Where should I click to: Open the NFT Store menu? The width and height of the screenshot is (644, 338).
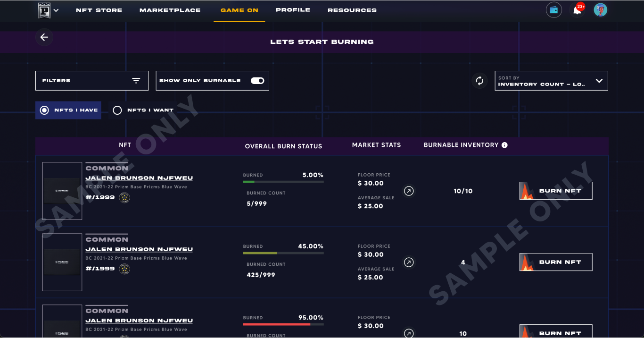coord(99,10)
